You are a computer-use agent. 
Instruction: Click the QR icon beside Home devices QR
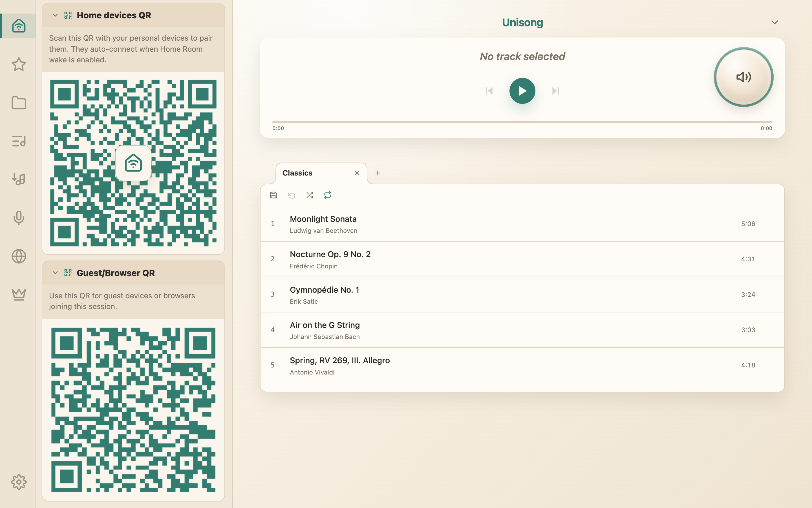pos(68,16)
